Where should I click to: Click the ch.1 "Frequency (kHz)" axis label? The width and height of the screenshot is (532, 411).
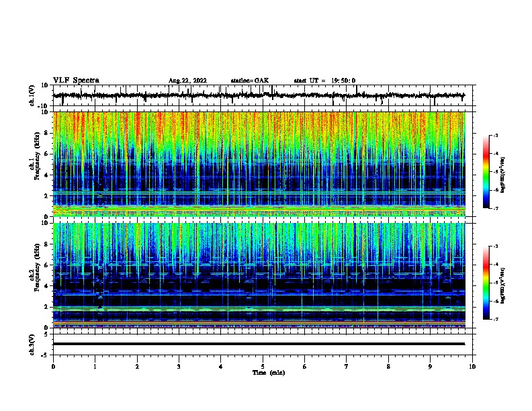pos(38,156)
